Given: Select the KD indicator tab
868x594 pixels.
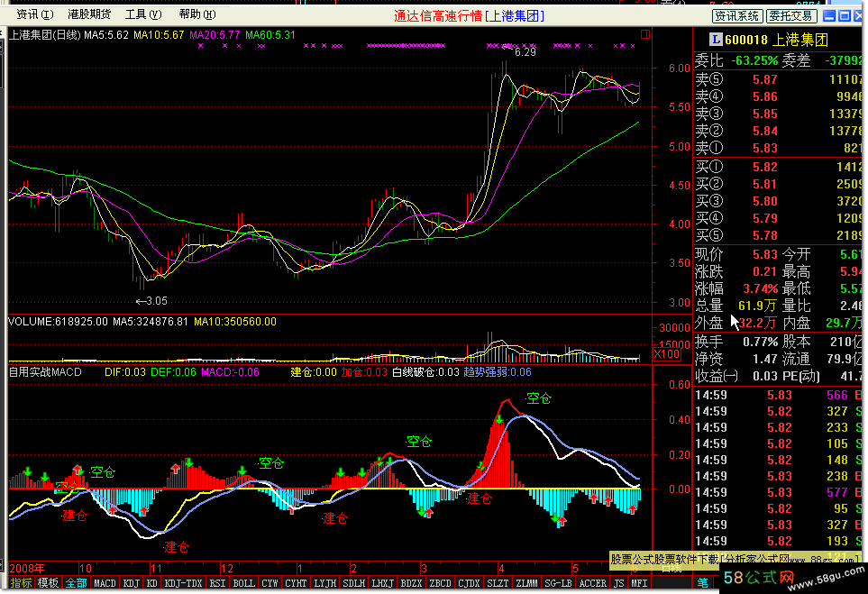Looking at the screenshot, I should [152, 583].
